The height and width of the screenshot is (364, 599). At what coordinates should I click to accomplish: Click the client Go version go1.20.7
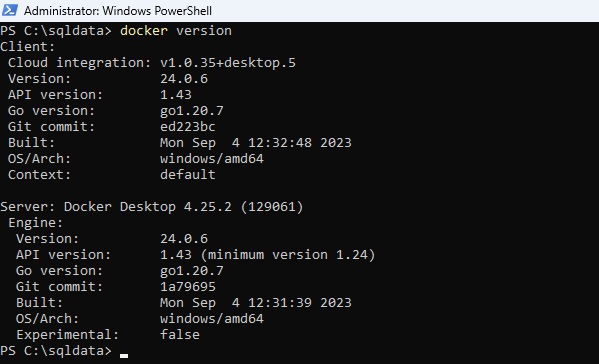pyautogui.click(x=191, y=111)
